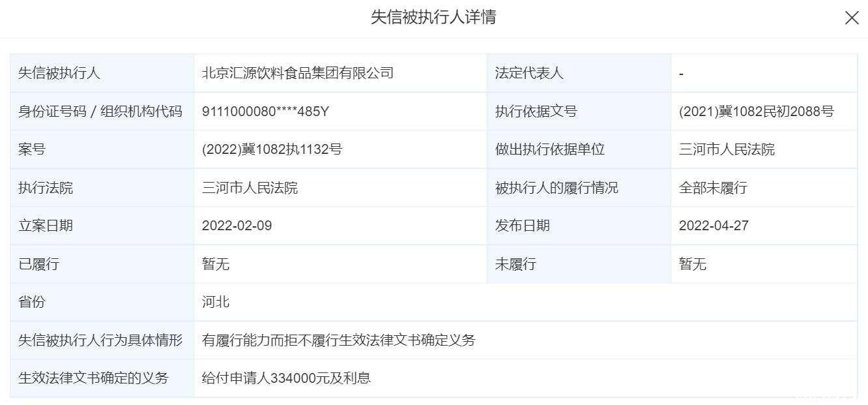This screenshot has width=868, height=405.
Task: Click publish date 2022-04-27
Action: click(x=714, y=226)
